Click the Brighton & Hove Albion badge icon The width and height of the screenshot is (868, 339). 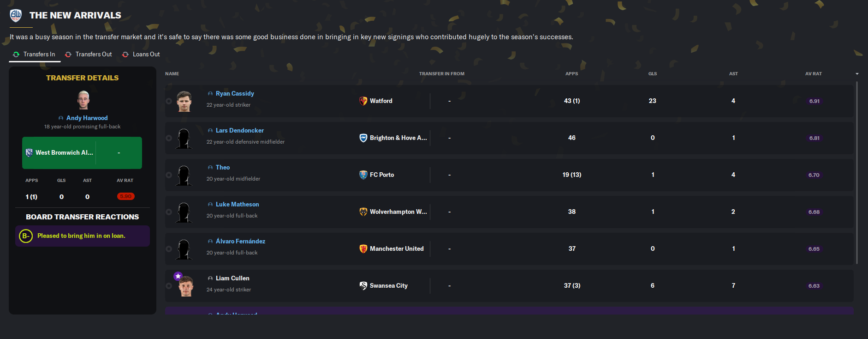coord(363,138)
